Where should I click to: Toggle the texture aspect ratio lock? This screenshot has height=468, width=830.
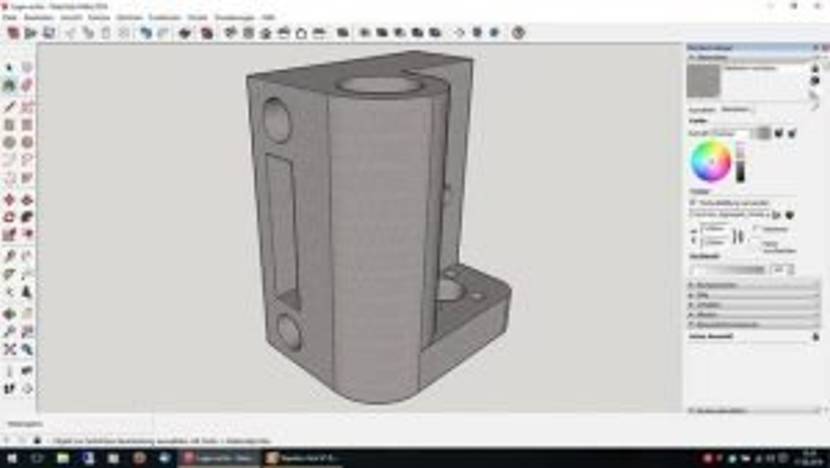click(x=738, y=236)
